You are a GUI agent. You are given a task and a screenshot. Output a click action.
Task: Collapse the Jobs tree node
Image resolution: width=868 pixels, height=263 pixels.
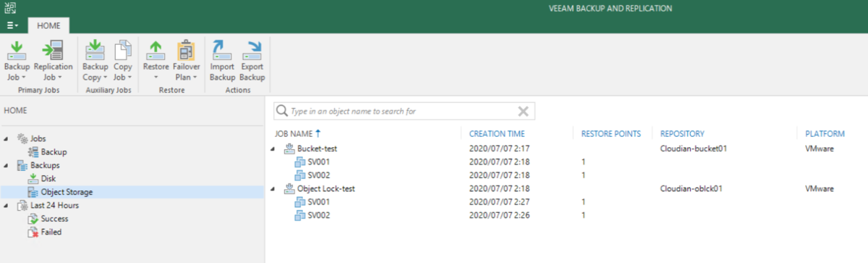[x=7, y=138]
